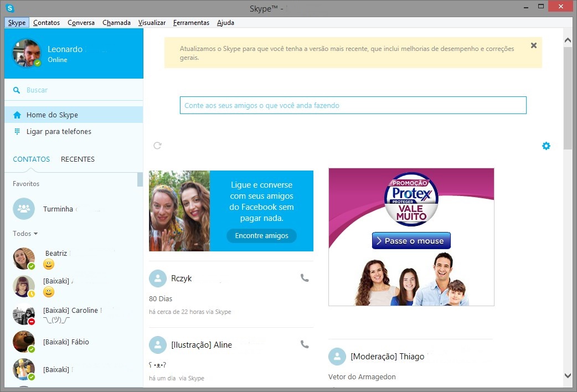Click the dial pad icon for phone calls
Viewport: 577px width, 392px height.
(17, 131)
